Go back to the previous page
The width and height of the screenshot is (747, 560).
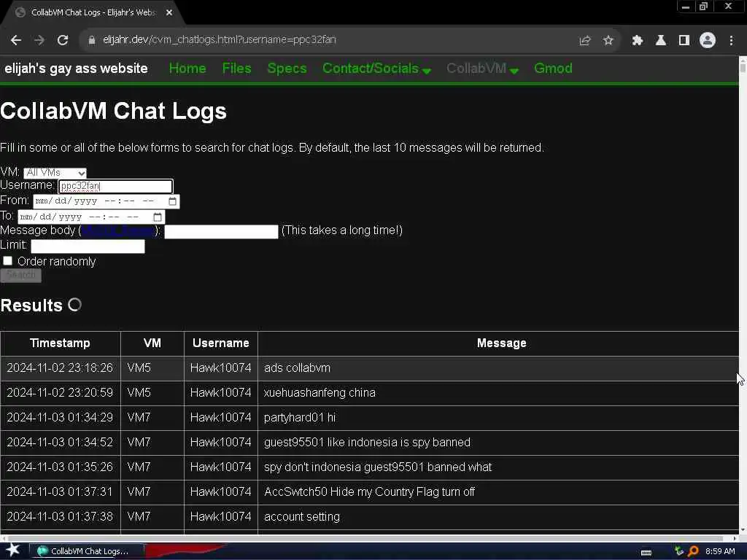16,41
